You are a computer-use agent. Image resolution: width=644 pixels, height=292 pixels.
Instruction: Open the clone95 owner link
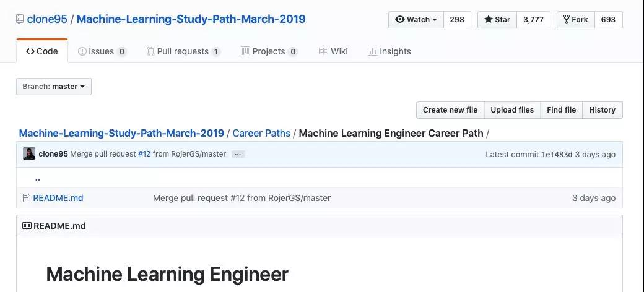pyautogui.click(x=47, y=19)
